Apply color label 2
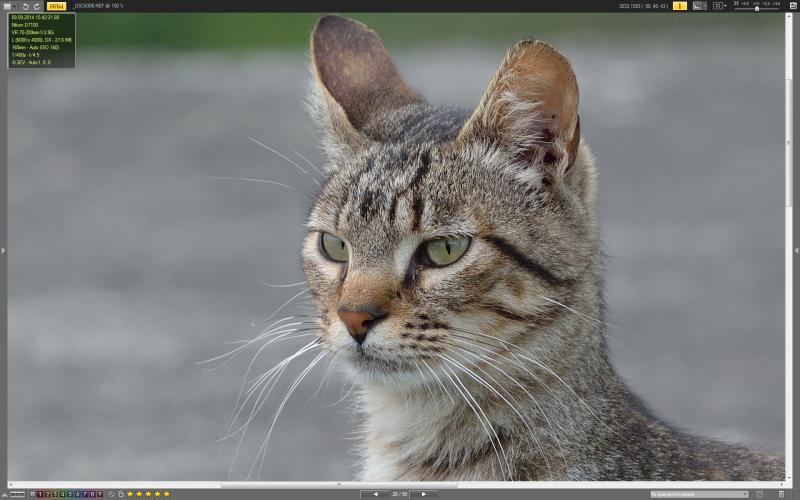 point(47,494)
